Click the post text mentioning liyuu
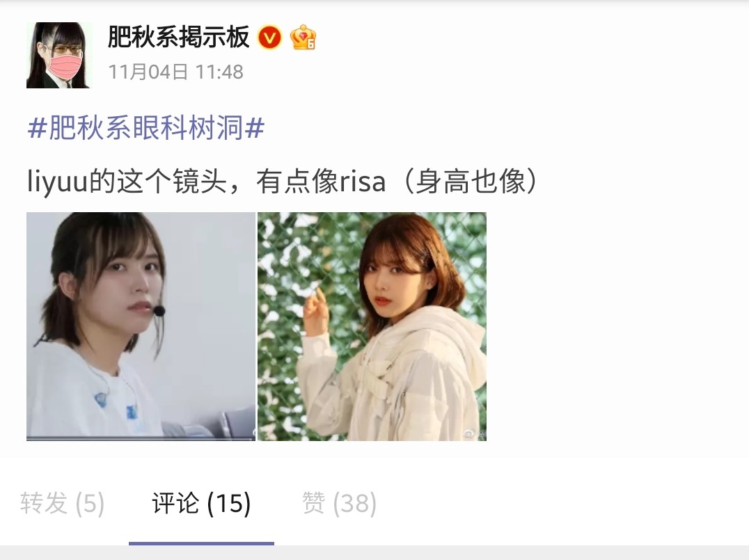749x560 pixels. pos(283,182)
